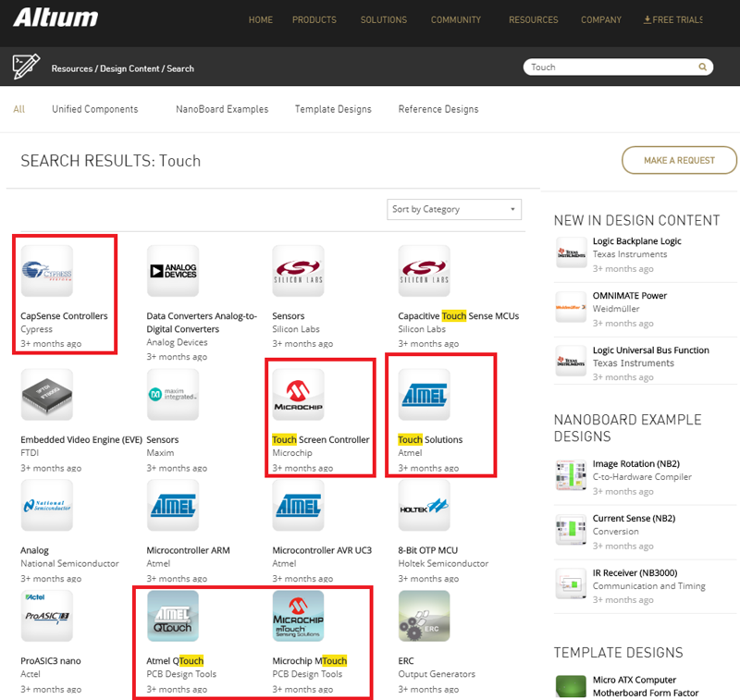Open the Atmel Touch Solutions icon
The width and height of the screenshot is (740, 700).
click(424, 395)
